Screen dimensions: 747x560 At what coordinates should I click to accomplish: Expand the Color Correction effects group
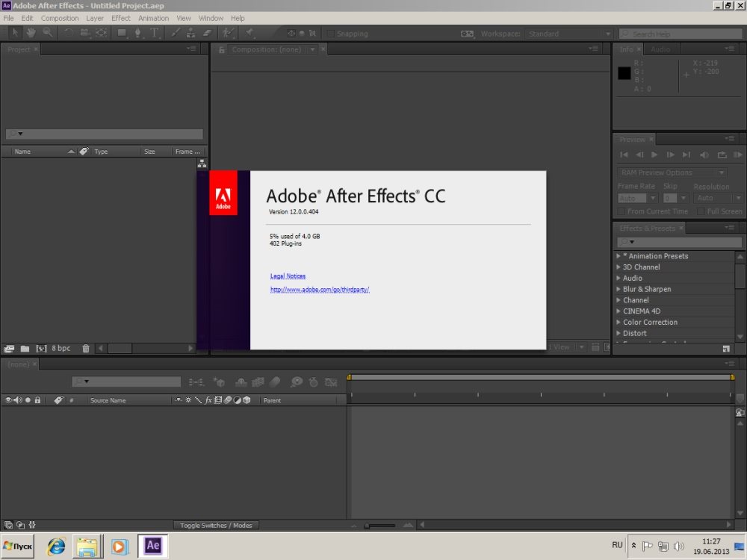619,323
